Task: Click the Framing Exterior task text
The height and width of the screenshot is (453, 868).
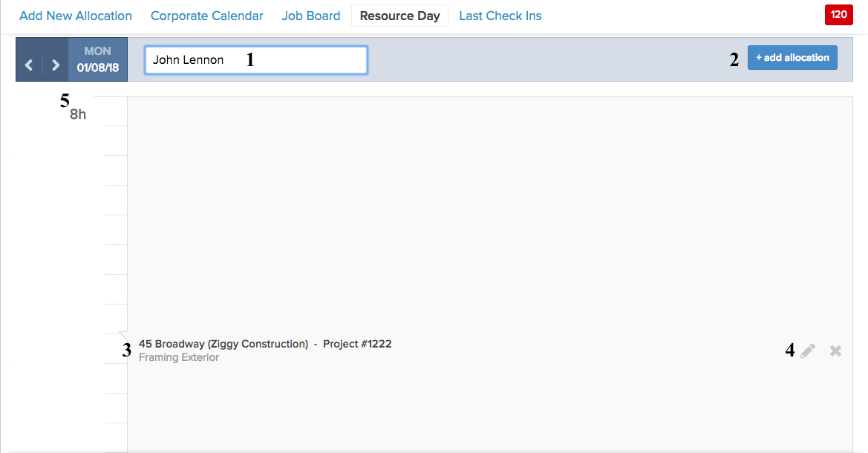Action: pos(179,358)
